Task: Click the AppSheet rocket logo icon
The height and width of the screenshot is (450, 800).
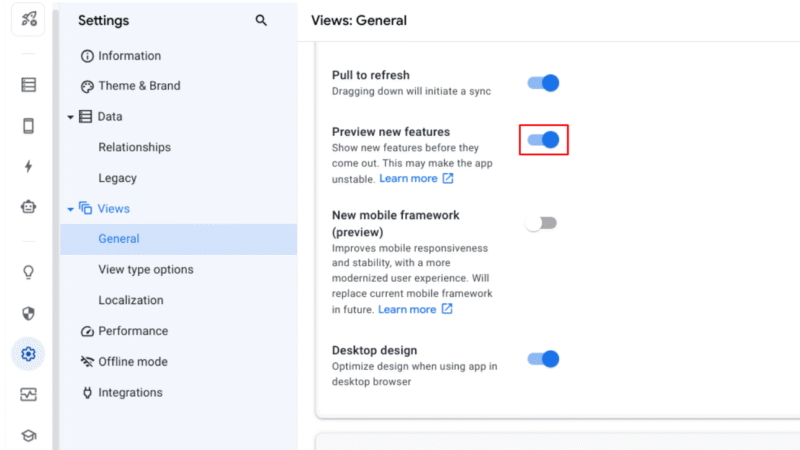Action: (28, 19)
